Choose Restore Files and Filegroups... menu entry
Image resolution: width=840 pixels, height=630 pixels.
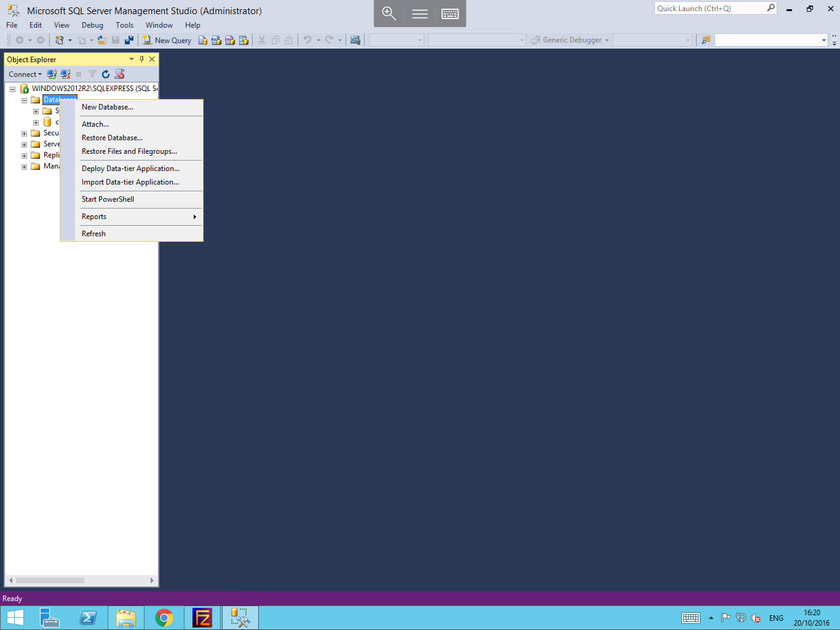[x=131, y=151]
